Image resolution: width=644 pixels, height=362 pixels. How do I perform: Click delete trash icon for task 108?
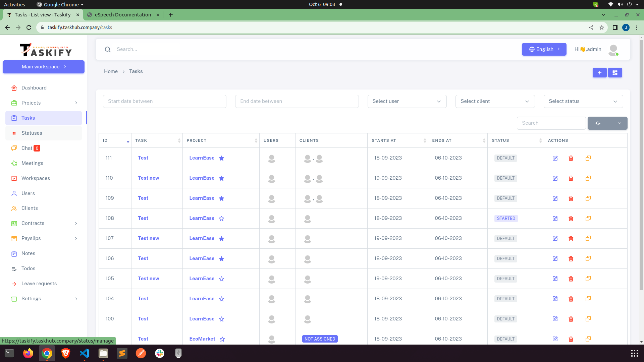[x=571, y=219]
